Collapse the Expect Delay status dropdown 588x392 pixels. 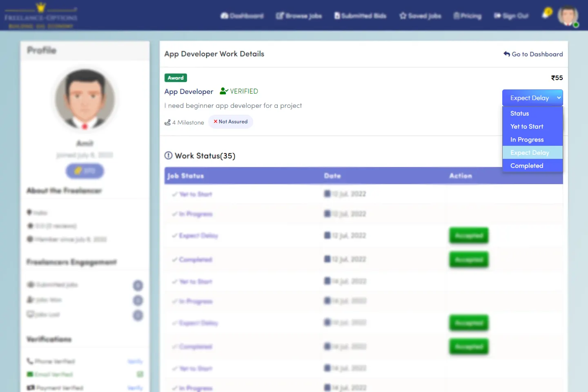532,98
